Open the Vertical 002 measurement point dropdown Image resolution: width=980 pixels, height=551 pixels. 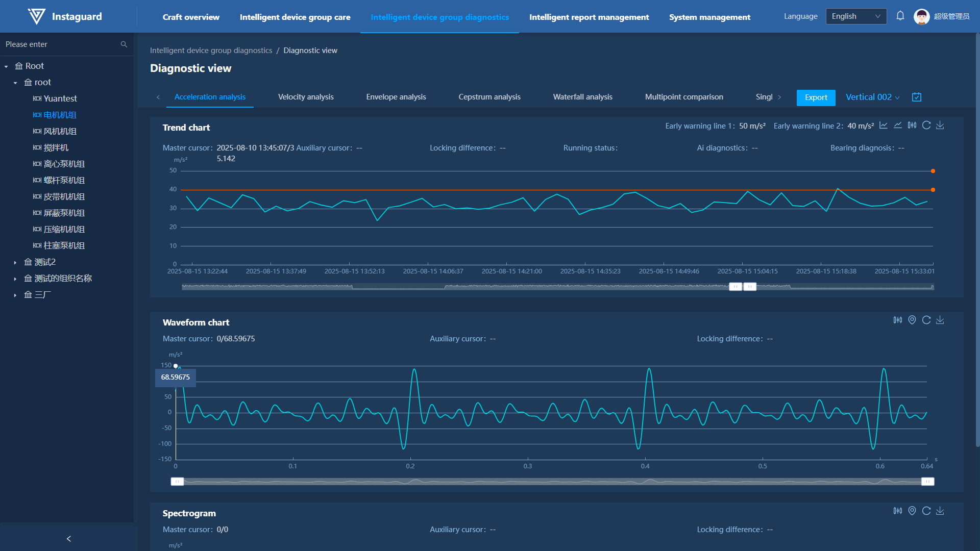click(872, 97)
